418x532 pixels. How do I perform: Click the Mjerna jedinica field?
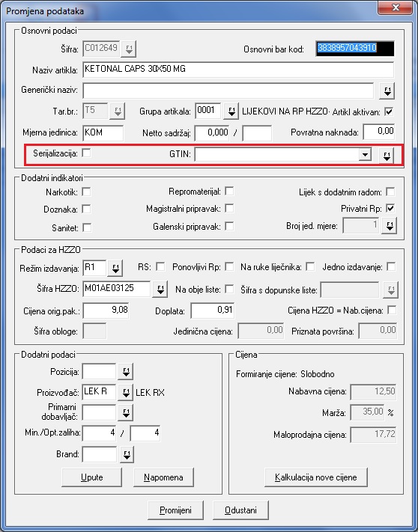point(103,132)
